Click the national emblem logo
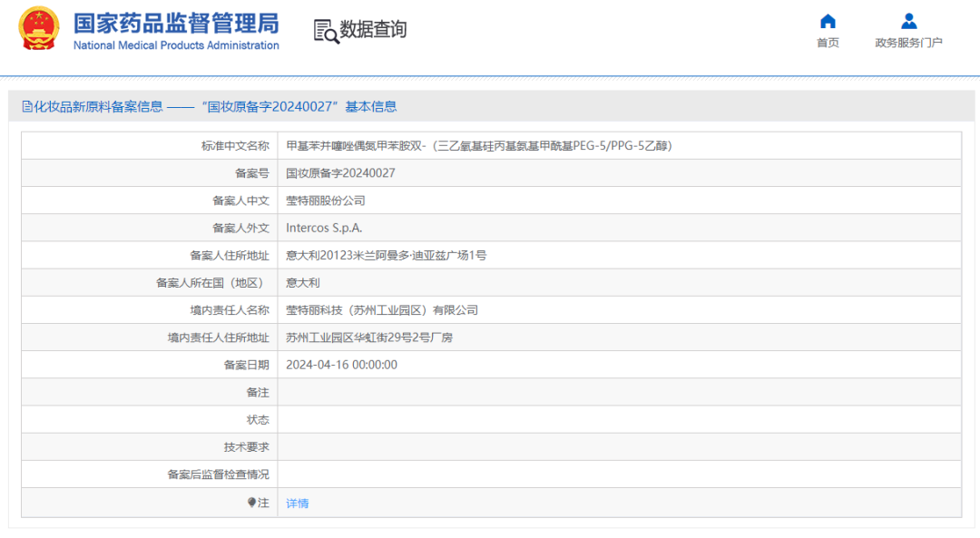Image resolution: width=980 pixels, height=538 pixels. click(39, 28)
